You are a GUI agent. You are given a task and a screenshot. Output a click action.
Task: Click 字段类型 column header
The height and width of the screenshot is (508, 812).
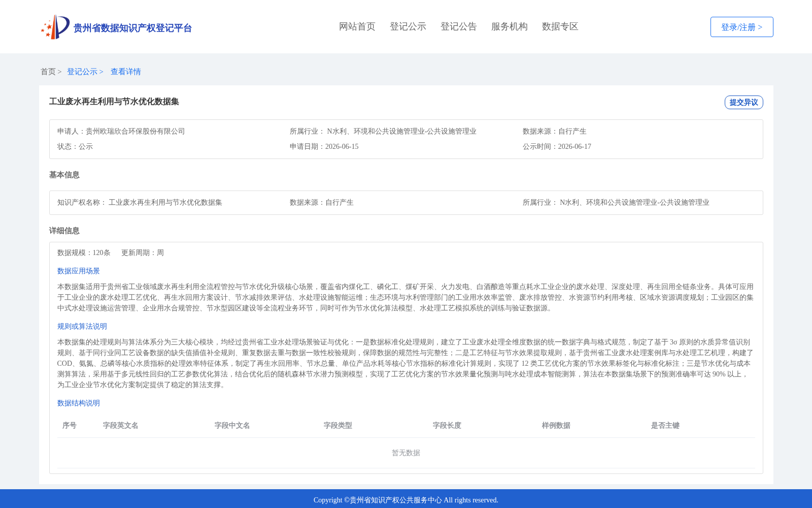[338, 425]
